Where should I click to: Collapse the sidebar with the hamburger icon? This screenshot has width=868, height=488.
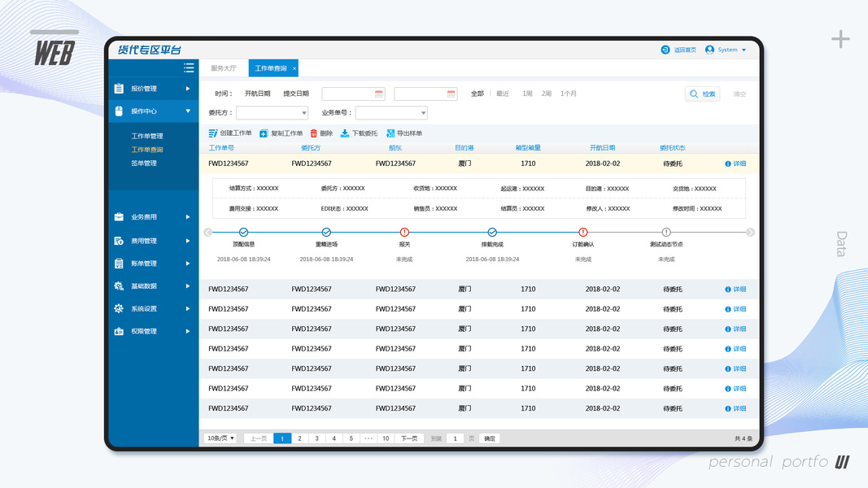pos(189,68)
